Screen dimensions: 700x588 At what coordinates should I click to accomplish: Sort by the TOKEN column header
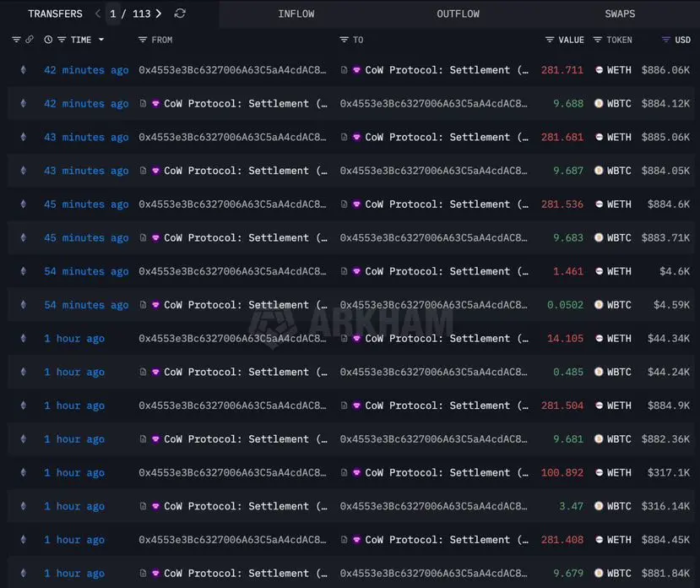[x=619, y=40]
